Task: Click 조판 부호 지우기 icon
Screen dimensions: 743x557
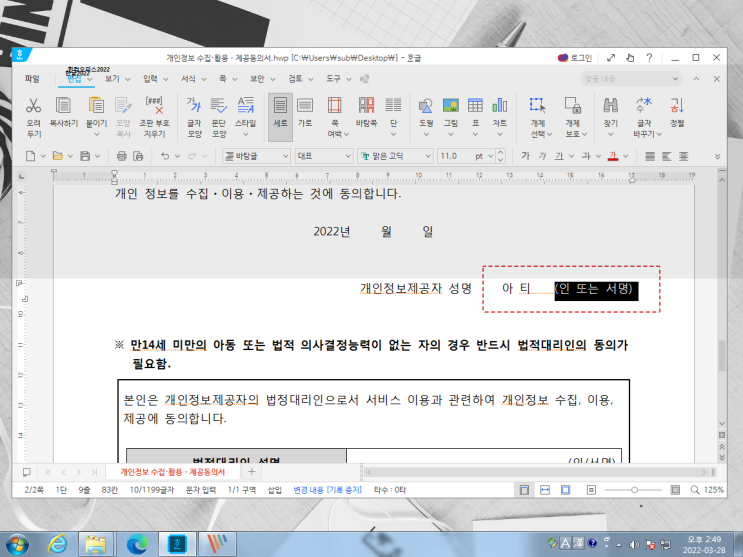Action: pos(154,106)
